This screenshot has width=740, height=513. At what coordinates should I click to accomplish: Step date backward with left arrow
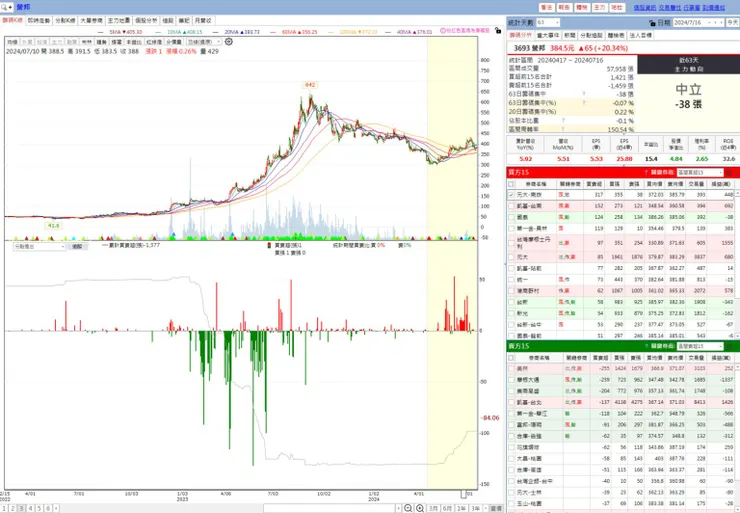click(716, 23)
